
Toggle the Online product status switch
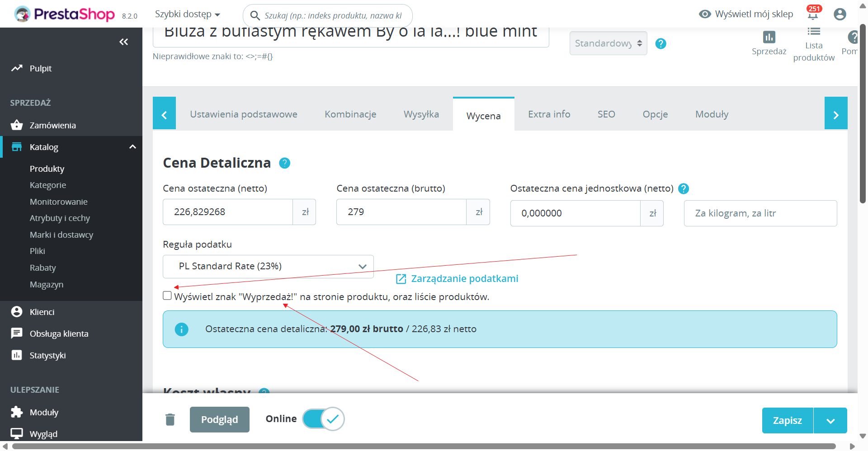point(323,419)
